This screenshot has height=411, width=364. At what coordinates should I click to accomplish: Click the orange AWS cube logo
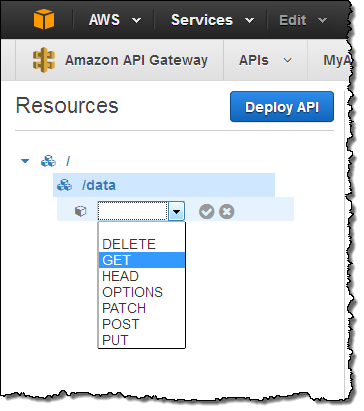(x=44, y=19)
